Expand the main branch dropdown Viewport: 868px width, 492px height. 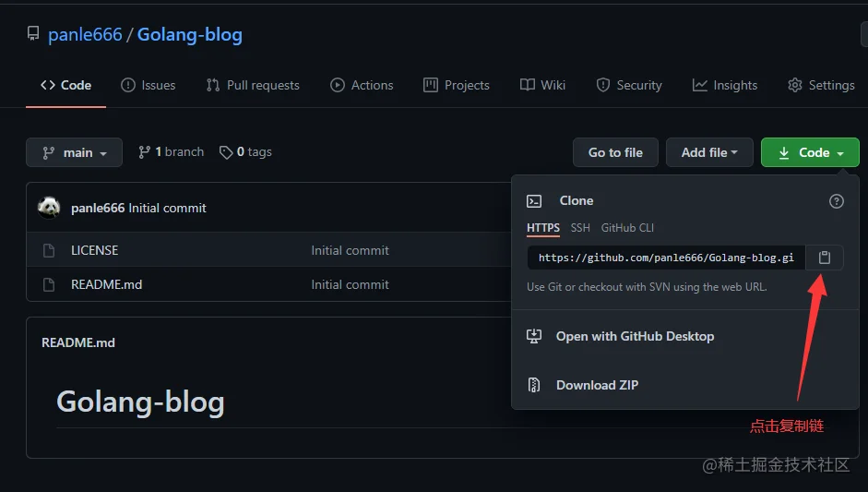tap(74, 152)
